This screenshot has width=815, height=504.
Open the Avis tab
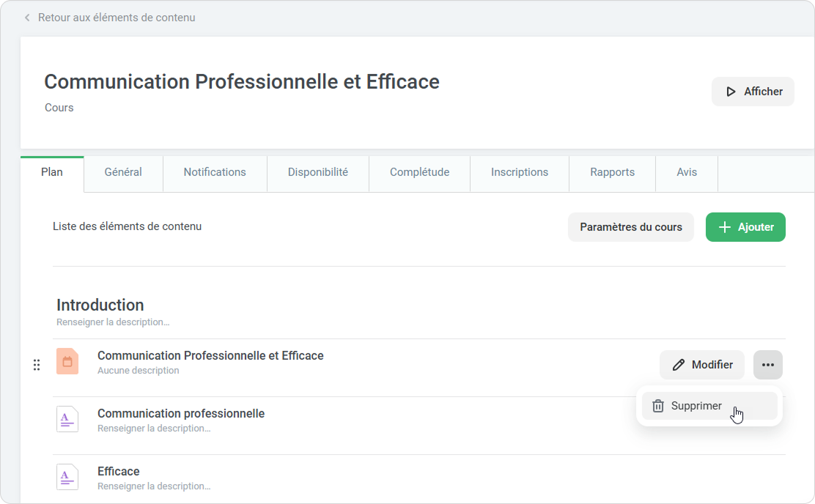[687, 173]
